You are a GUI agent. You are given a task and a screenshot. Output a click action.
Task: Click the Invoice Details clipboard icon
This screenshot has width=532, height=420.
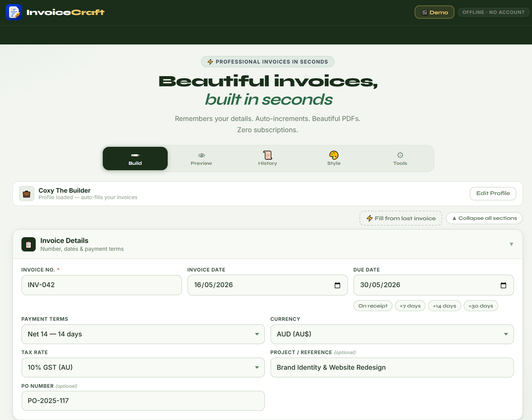(x=29, y=244)
